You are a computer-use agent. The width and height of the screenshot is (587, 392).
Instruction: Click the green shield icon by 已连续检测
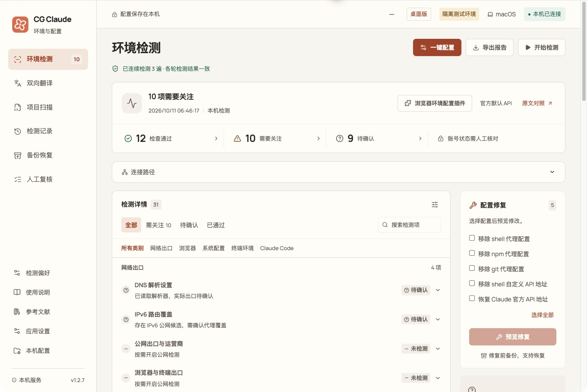coord(115,69)
